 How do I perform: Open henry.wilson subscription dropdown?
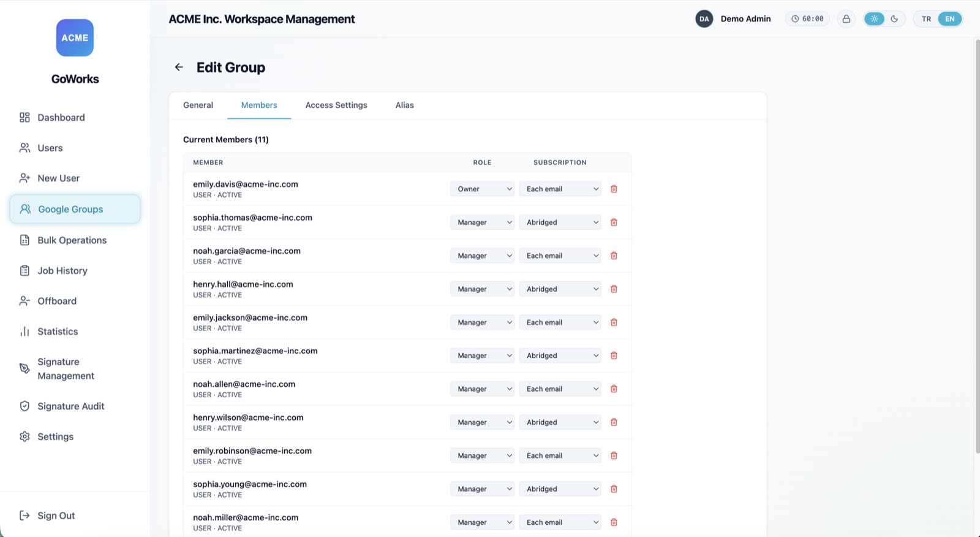point(560,422)
